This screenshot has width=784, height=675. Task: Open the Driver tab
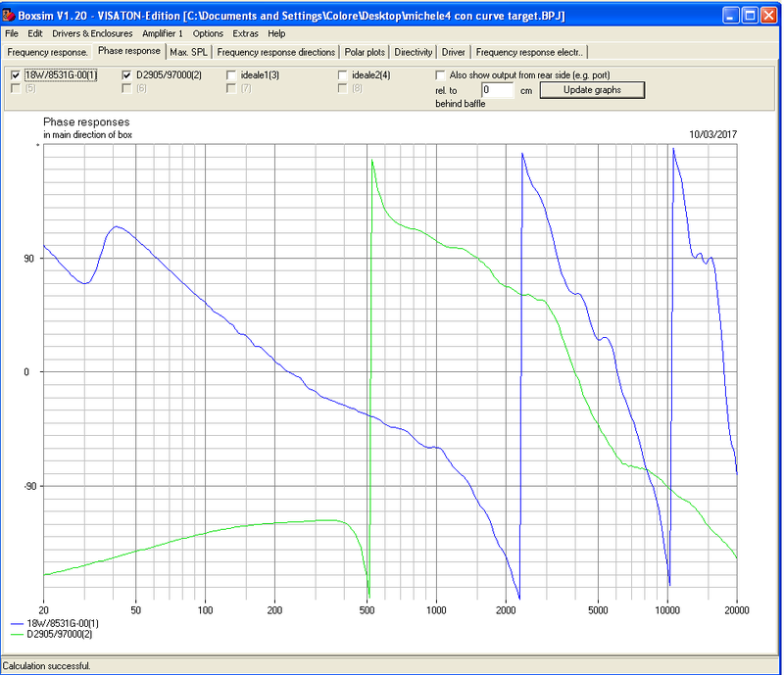coord(453,52)
